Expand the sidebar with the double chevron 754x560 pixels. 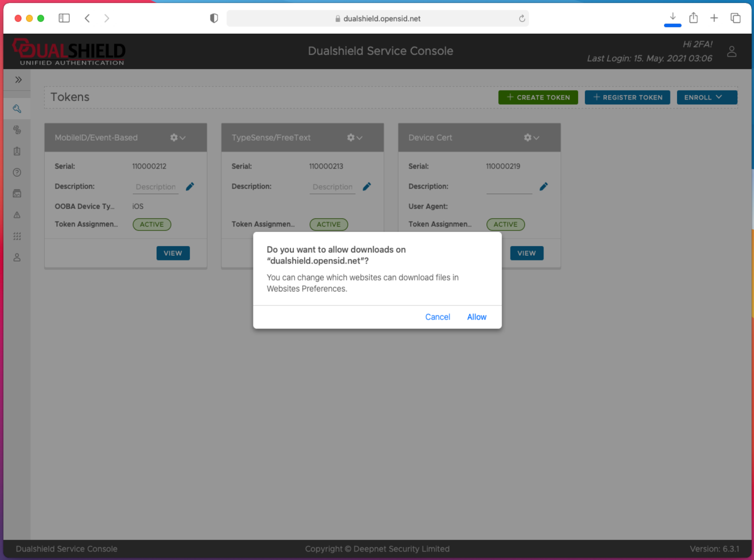pos(18,80)
